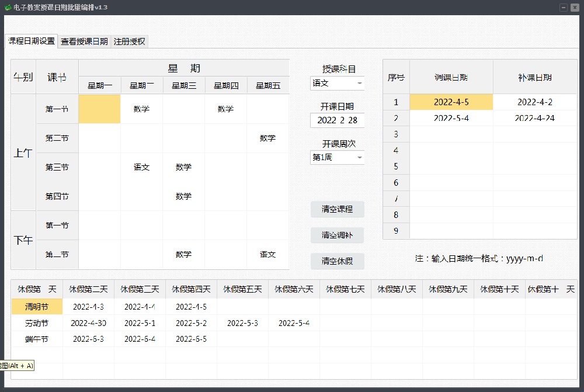Click the empty 星期一 第一节 highlighted cell
584x392 pixels.
pyautogui.click(x=99, y=109)
